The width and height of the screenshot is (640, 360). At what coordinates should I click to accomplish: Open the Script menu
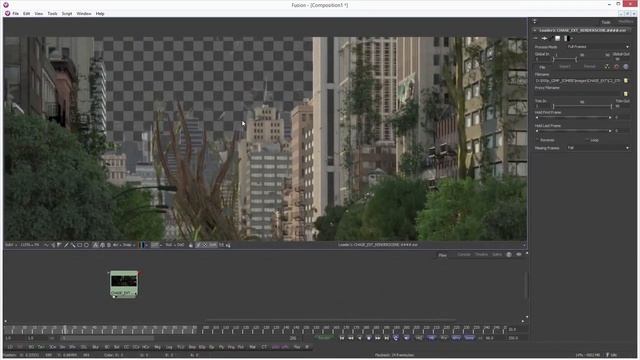pyautogui.click(x=67, y=13)
